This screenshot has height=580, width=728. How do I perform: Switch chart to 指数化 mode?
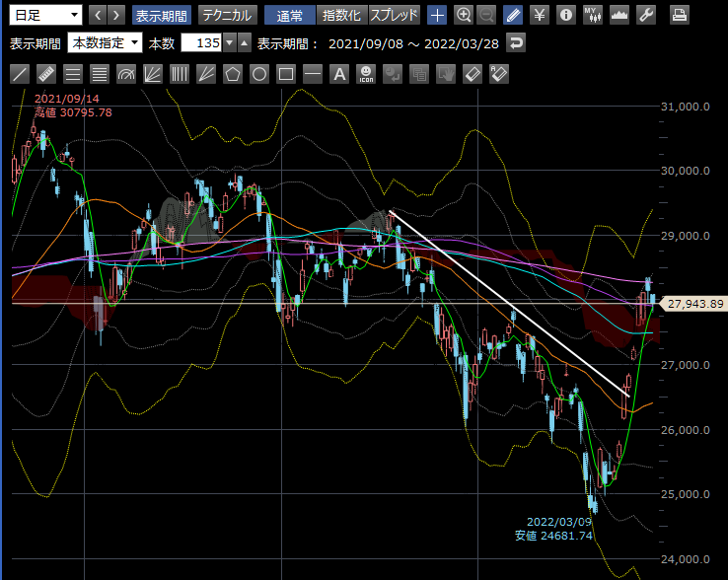tap(342, 15)
